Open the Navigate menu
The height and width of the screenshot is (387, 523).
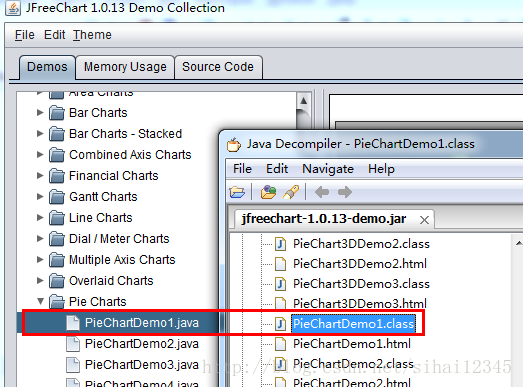point(328,169)
